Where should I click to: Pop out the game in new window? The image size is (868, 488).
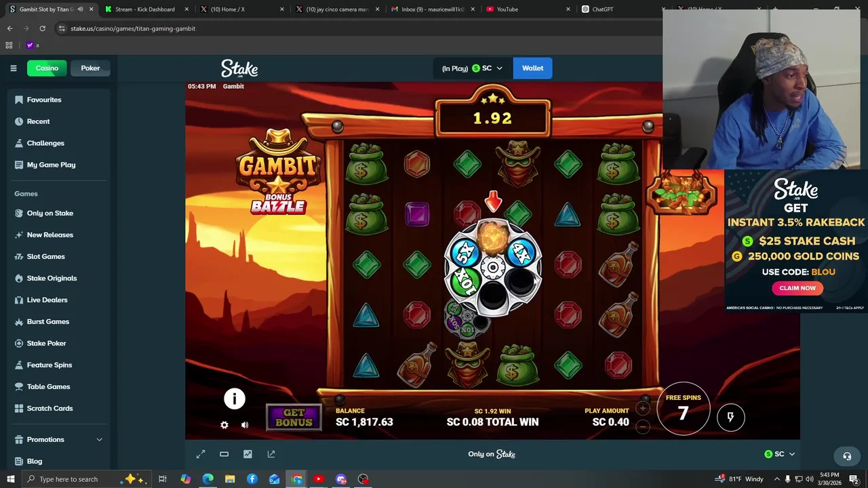271,454
